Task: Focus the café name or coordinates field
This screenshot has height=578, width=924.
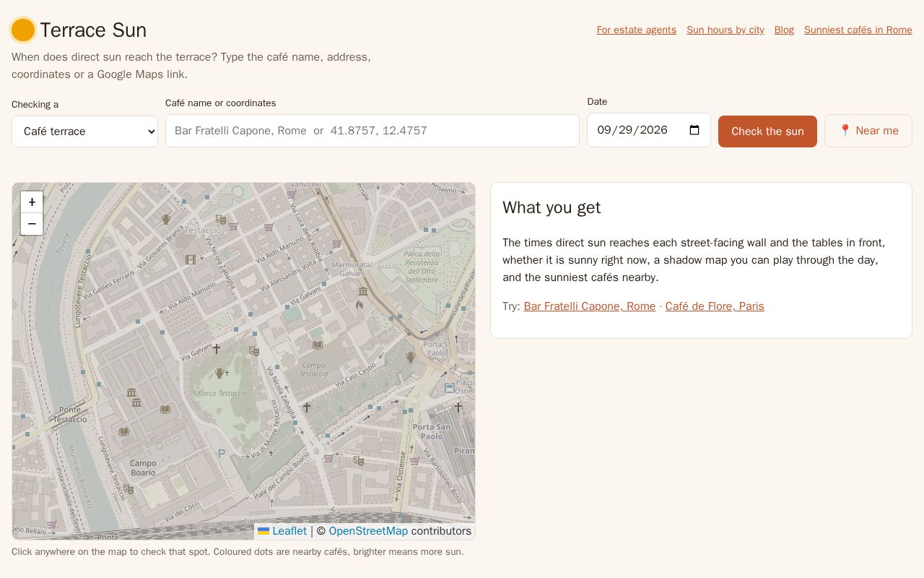Action: [x=372, y=131]
